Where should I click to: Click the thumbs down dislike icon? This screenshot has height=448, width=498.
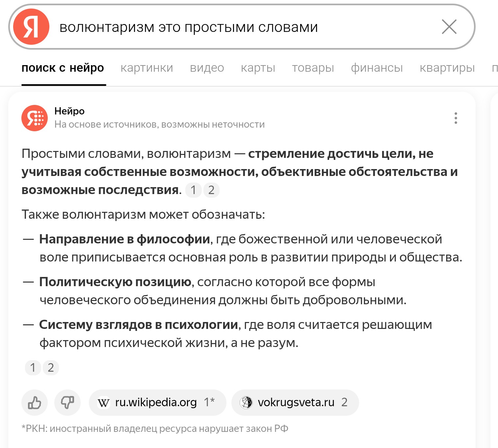67,402
